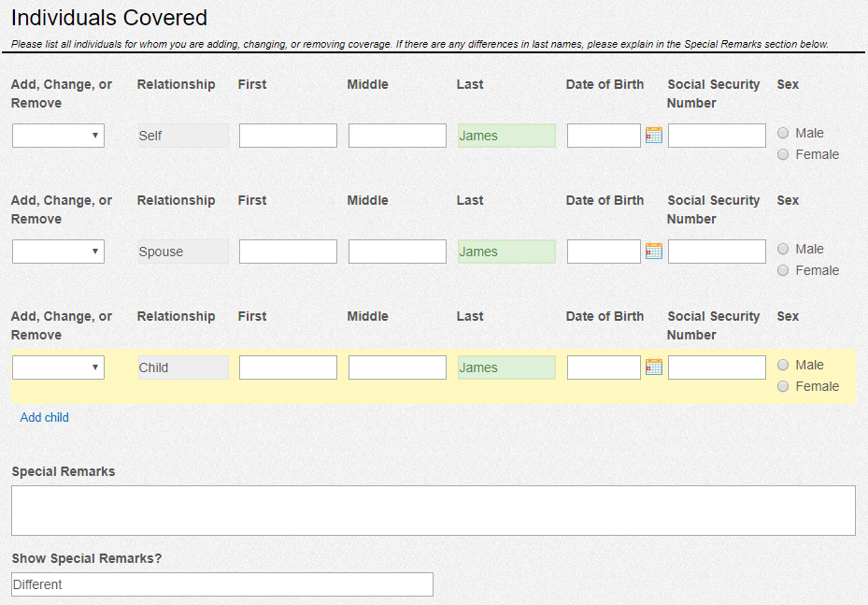Focus the Date of Birth field for Child
868x605 pixels.
coord(604,367)
